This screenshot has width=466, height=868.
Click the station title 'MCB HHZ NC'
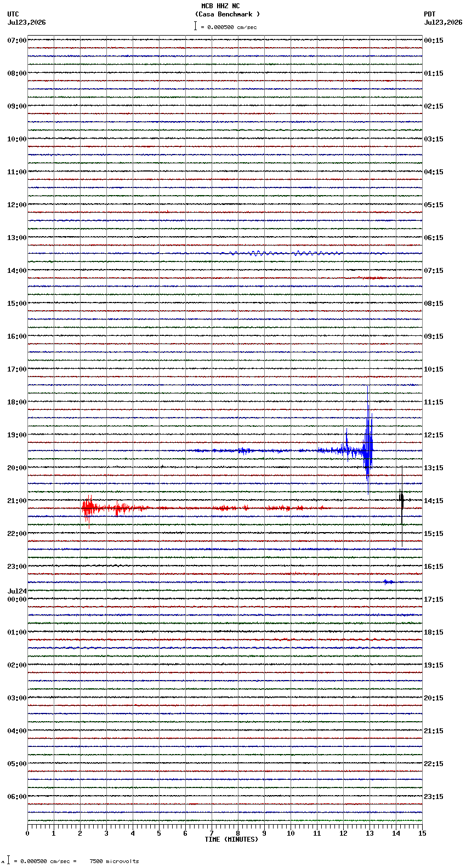220,6
